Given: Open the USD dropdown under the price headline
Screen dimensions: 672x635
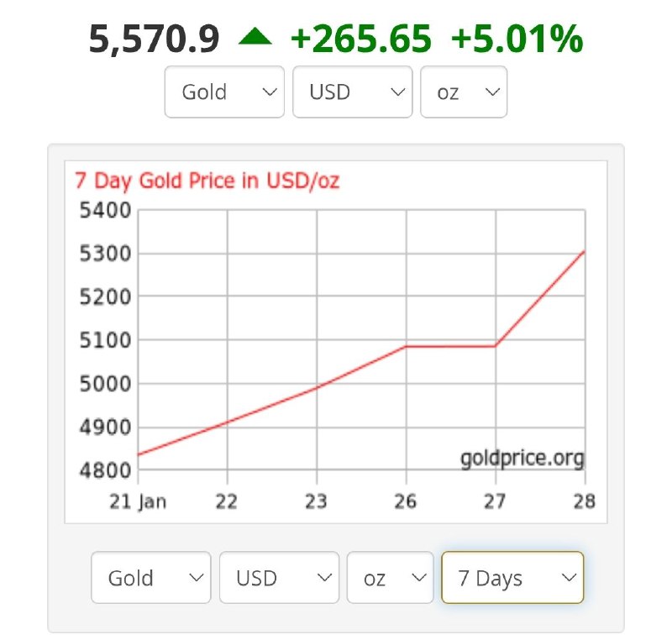Looking at the screenshot, I should (x=354, y=92).
